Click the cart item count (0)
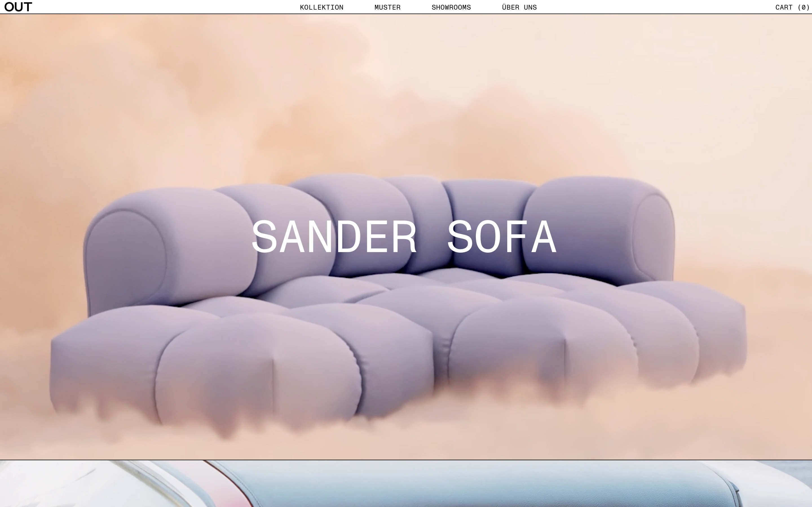812x507 pixels. point(803,7)
